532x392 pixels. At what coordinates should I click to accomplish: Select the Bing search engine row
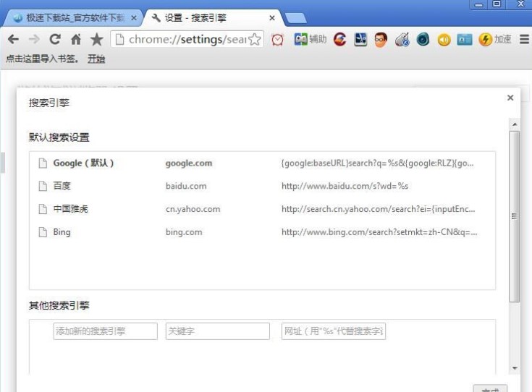click(x=262, y=232)
